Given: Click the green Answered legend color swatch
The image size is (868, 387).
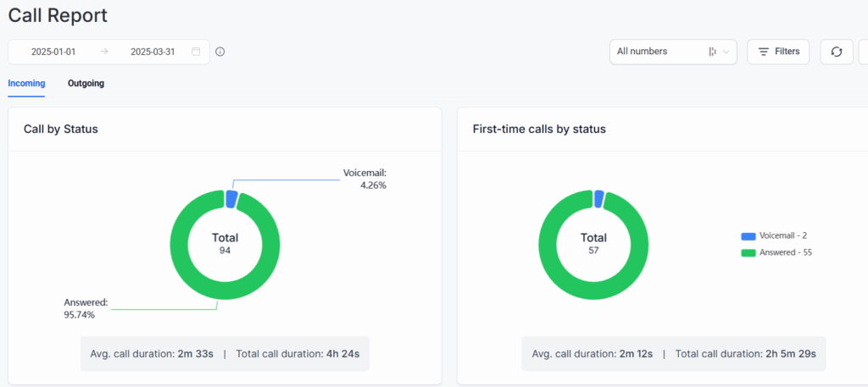Looking at the screenshot, I should point(748,252).
